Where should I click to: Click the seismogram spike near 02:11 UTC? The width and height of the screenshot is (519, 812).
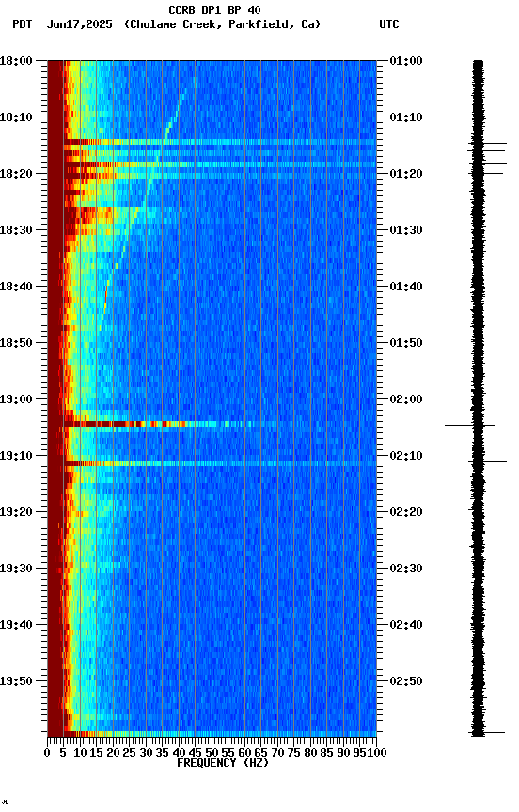pos(487,462)
